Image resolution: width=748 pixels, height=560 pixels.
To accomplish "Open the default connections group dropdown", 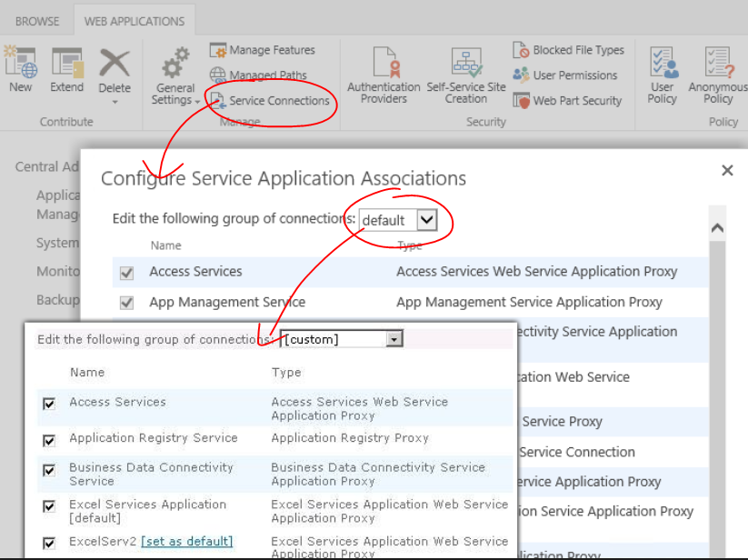I will point(426,220).
